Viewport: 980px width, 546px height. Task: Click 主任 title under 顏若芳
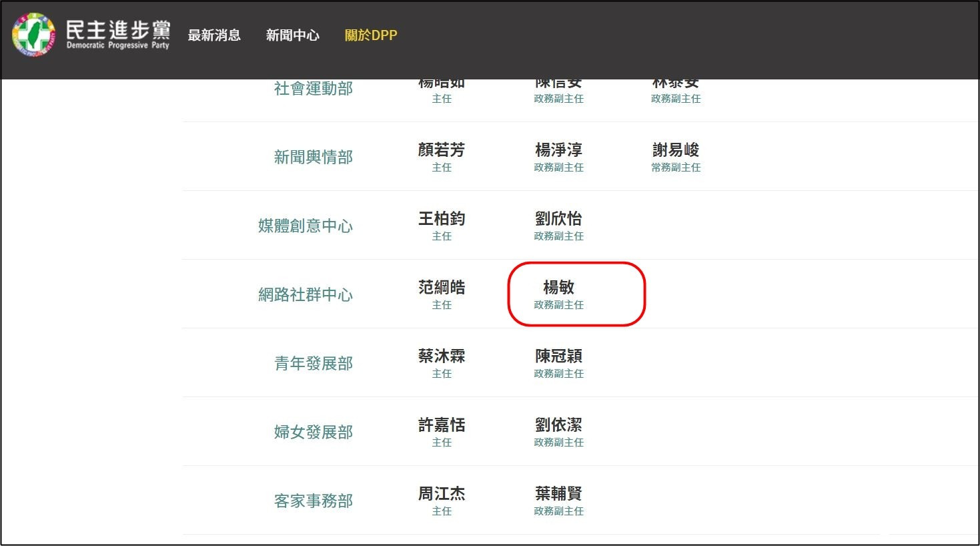coord(442,168)
